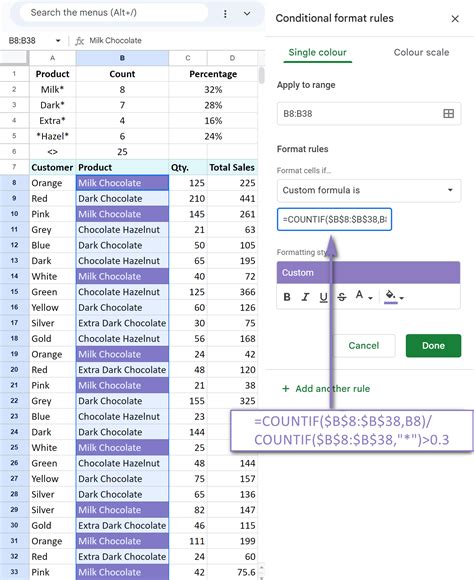
Task: Click the Underline formatting icon
Action: 323,297
